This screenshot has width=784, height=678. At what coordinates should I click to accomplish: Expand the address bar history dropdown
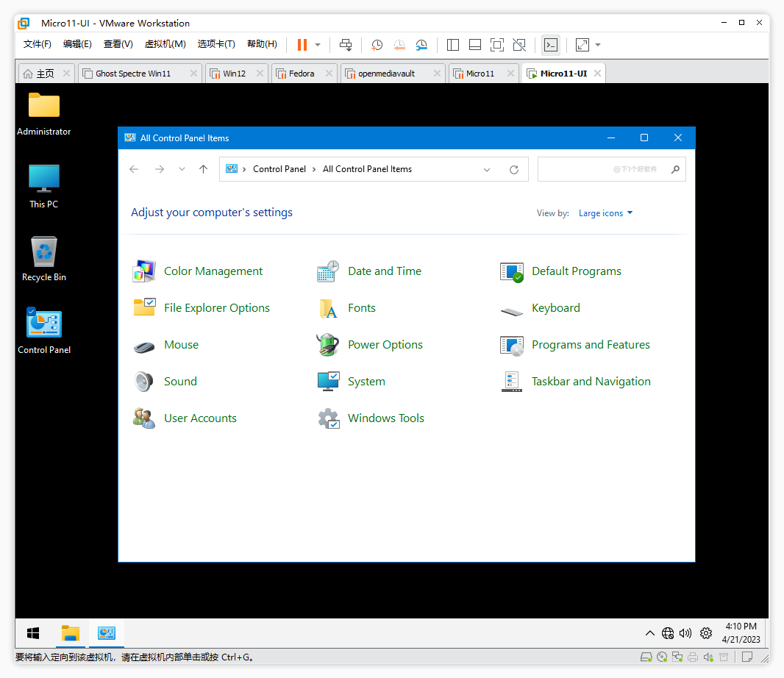coord(487,169)
